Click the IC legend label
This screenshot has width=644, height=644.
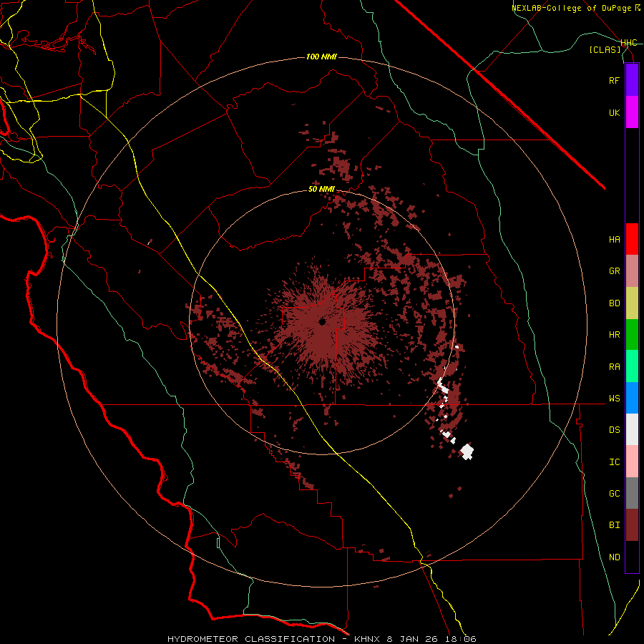click(614, 462)
